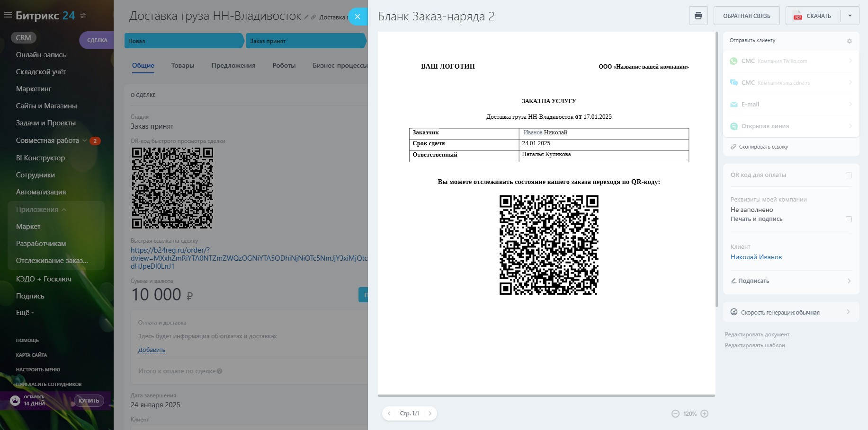Screen dimensions: 868x430
Task: Click the copy link chain icon
Action: coord(733,147)
